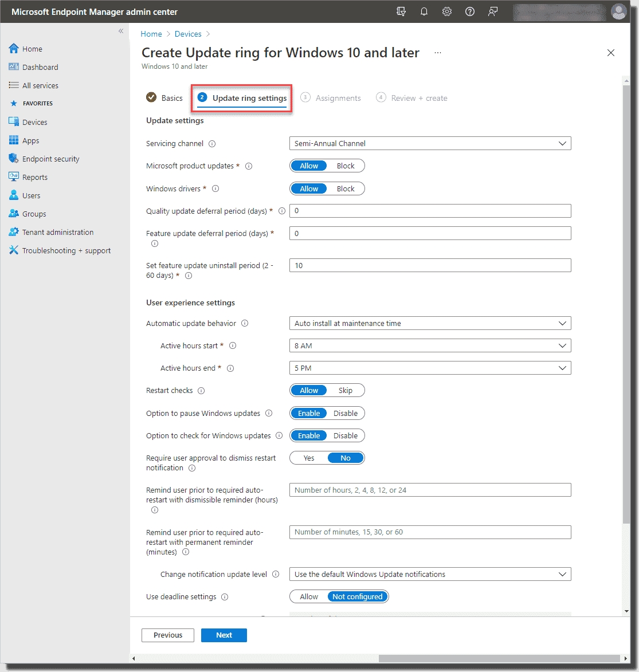Collapse the left navigation pane
The height and width of the screenshot is (672, 639).
(121, 31)
